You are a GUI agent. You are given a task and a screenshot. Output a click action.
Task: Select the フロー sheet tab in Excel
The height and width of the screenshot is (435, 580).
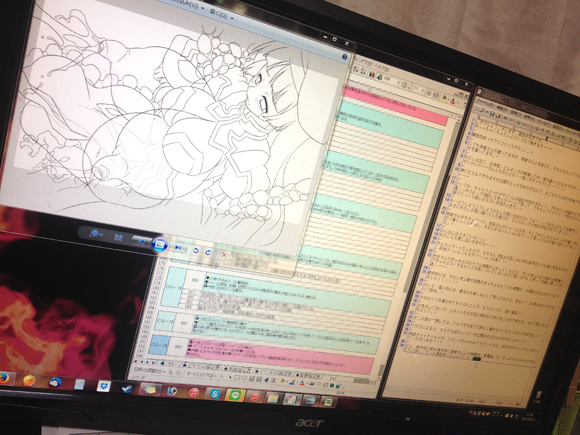click(169, 364)
